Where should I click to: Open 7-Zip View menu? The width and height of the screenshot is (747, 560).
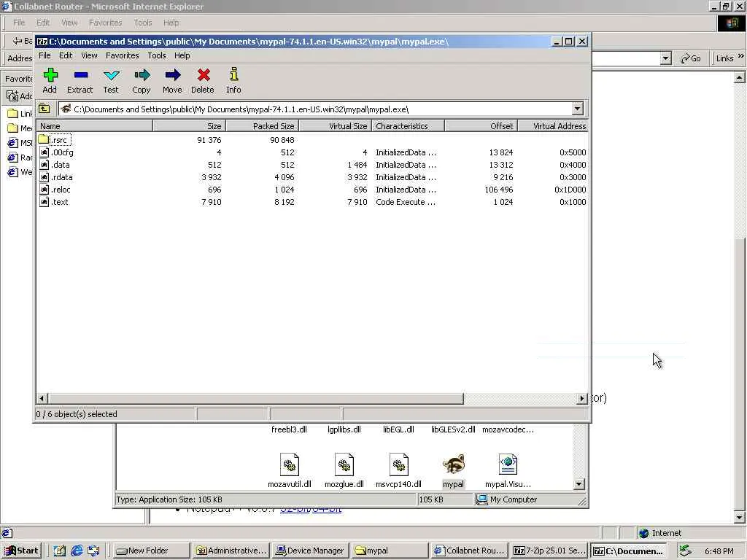(x=89, y=55)
